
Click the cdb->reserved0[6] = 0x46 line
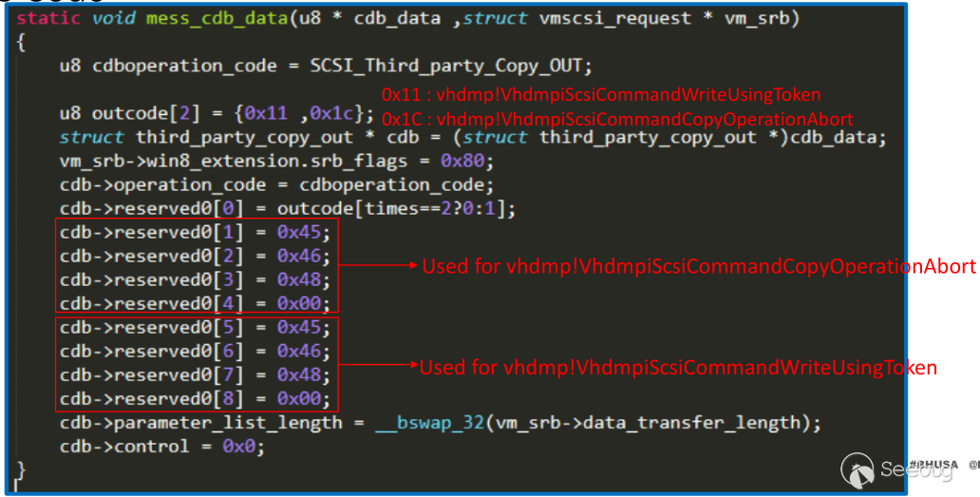coord(195,352)
